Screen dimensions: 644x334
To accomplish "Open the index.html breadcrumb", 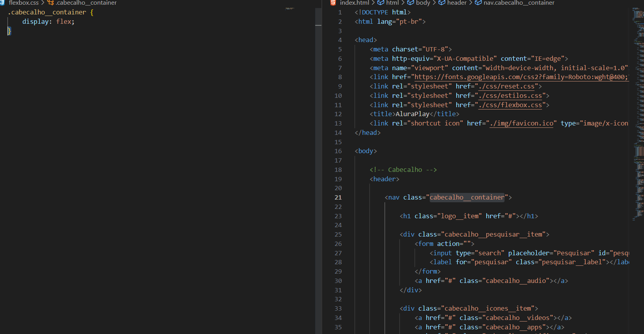I will pos(355,2).
